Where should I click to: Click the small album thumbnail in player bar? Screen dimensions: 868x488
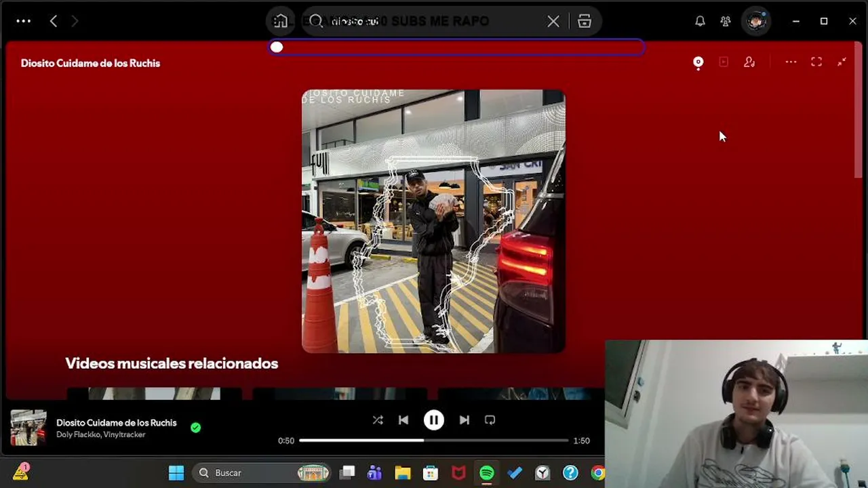tap(28, 428)
